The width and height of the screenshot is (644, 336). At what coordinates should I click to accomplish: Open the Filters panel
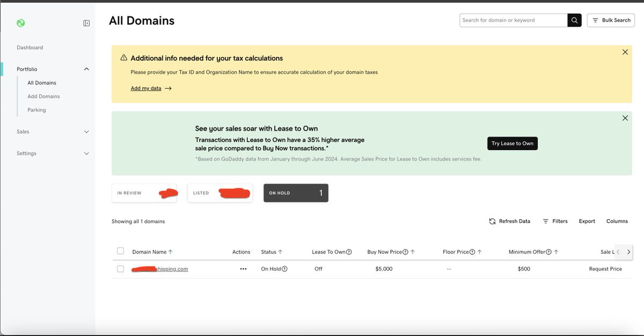555,222
